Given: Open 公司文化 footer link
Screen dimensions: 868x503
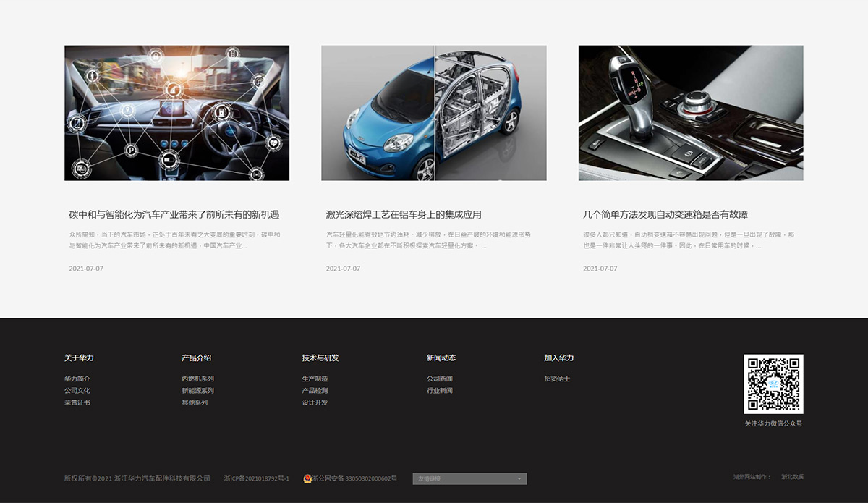Looking at the screenshot, I should point(77,391).
